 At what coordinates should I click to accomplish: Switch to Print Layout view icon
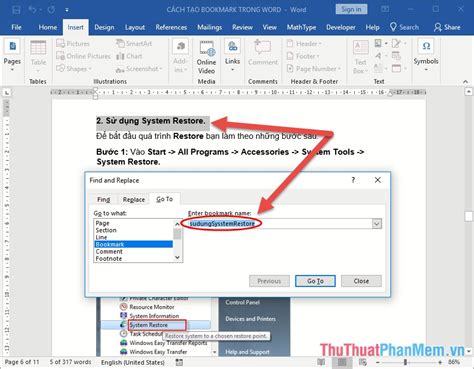tap(342, 362)
